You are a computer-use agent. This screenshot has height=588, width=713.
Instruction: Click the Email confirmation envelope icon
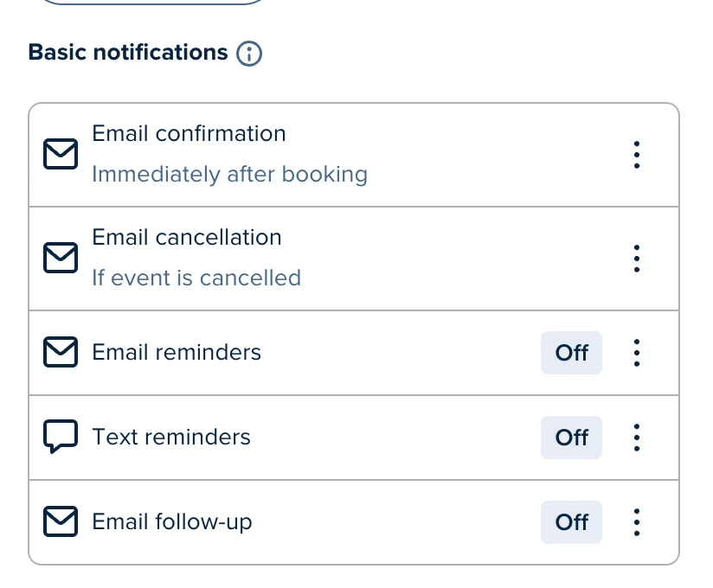tap(61, 155)
